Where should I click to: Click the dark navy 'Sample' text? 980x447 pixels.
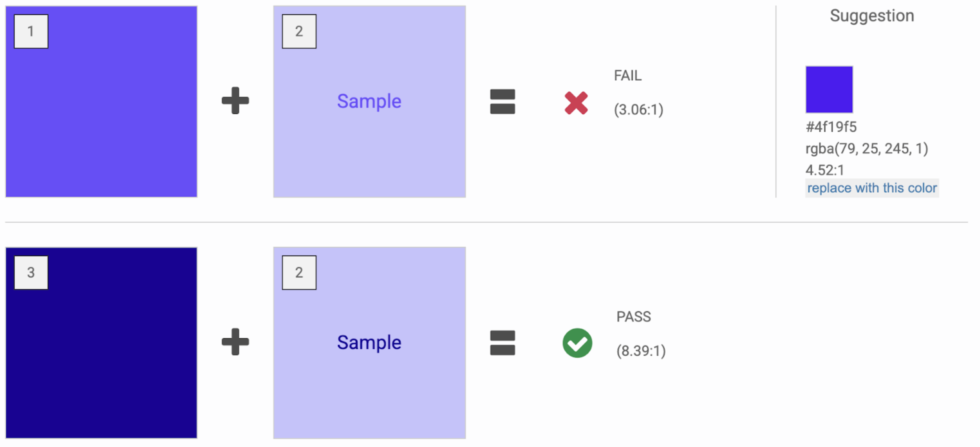[369, 343]
